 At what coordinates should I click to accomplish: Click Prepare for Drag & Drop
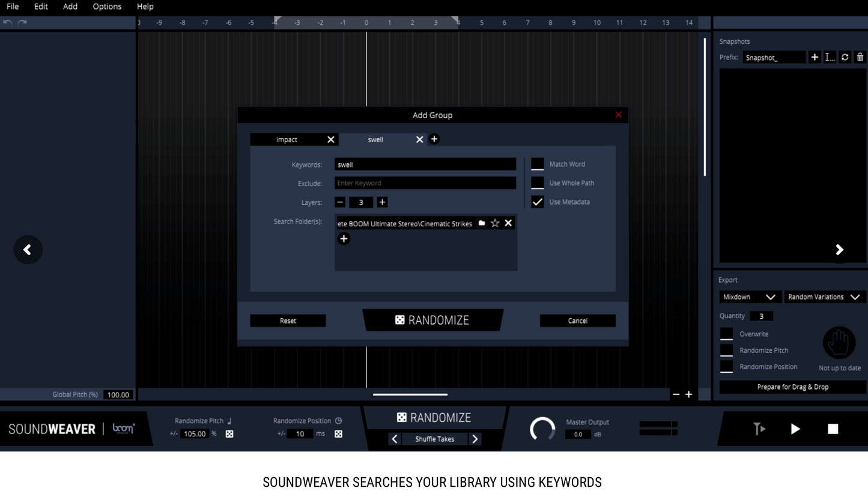point(792,387)
